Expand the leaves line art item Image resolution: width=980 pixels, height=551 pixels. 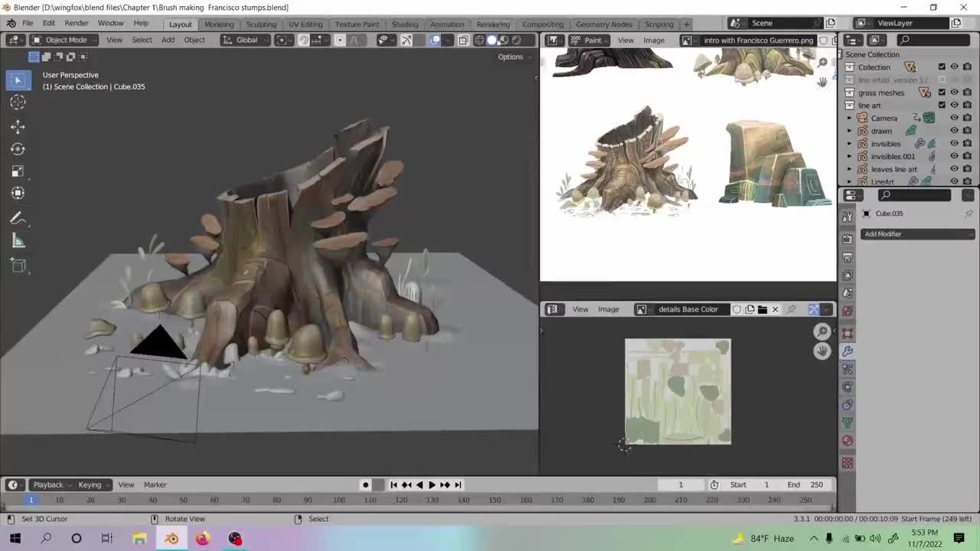click(848, 169)
